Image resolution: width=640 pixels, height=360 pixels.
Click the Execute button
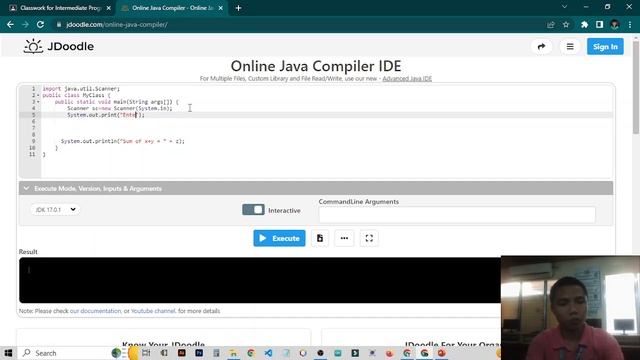point(279,238)
